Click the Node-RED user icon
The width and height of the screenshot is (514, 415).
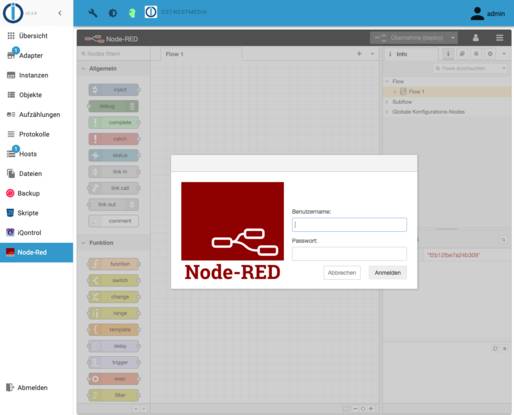click(x=476, y=38)
